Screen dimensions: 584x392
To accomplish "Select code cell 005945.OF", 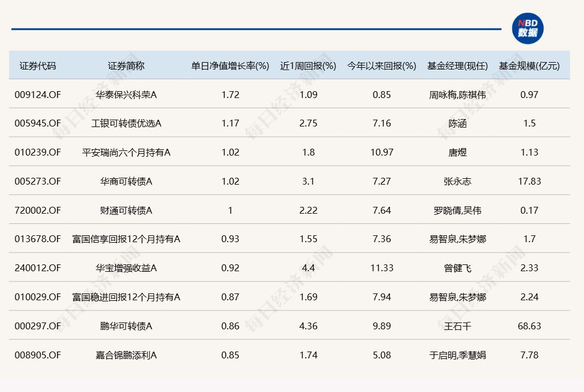I will click(x=38, y=124).
